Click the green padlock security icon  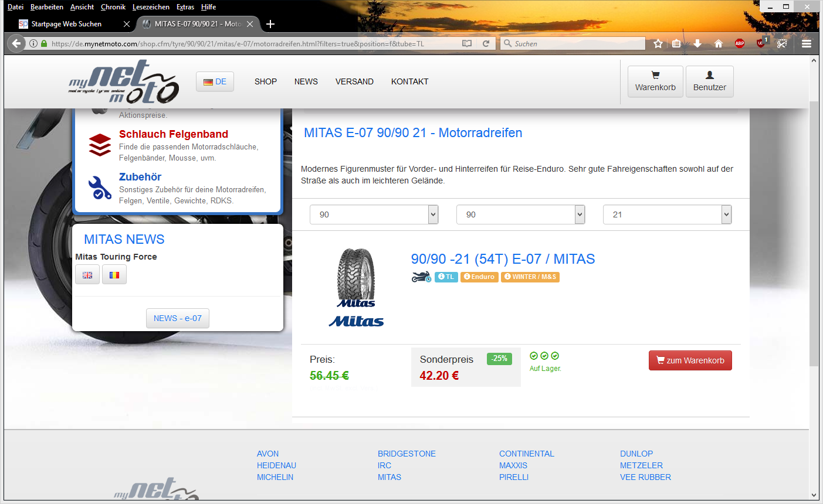pyautogui.click(x=44, y=43)
